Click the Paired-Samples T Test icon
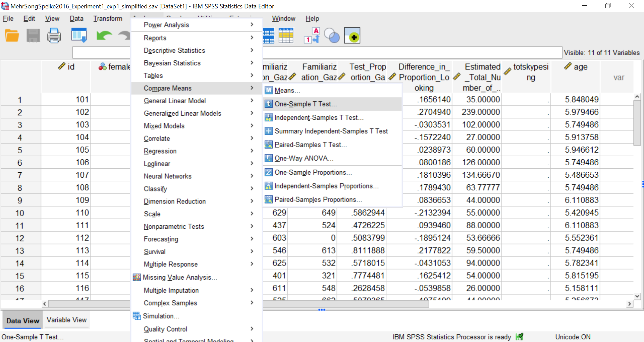Viewport: 644px width, 342px height. point(269,145)
